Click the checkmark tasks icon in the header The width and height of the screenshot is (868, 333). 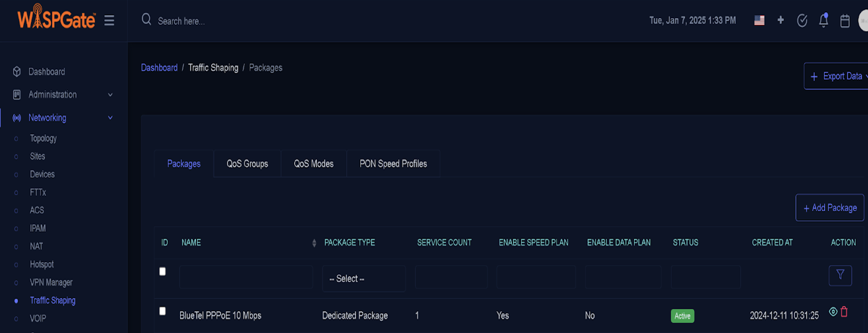pyautogui.click(x=802, y=20)
